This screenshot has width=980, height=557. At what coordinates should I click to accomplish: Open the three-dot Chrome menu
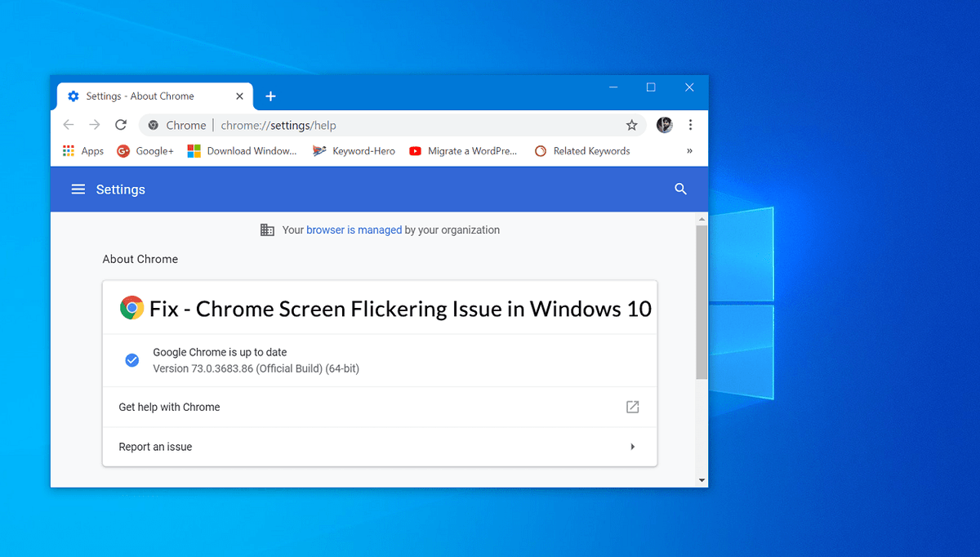(x=691, y=125)
